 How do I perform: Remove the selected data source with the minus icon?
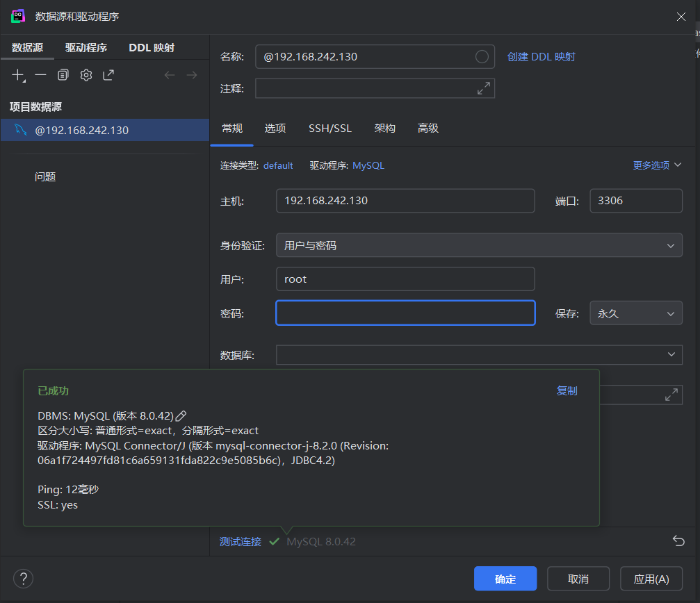pos(40,75)
